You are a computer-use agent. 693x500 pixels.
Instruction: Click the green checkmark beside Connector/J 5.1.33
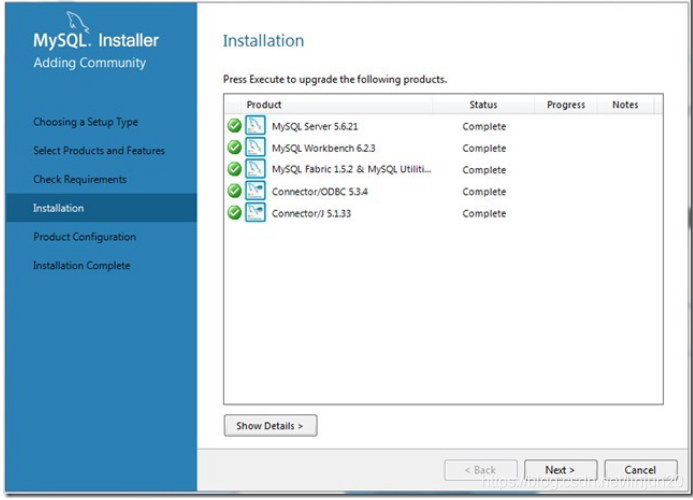click(x=234, y=213)
